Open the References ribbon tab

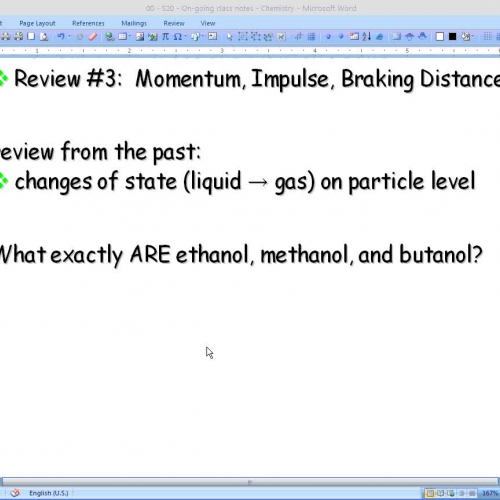point(88,23)
